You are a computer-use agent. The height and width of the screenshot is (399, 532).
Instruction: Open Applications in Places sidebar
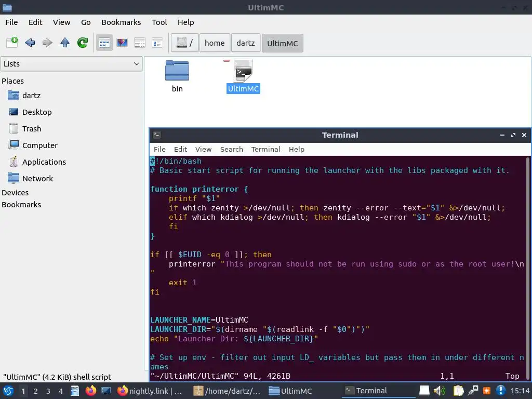pyautogui.click(x=44, y=162)
